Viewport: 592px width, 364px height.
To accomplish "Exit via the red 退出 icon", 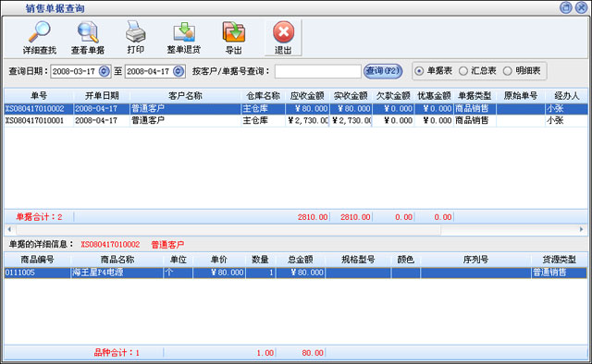I will (x=283, y=38).
